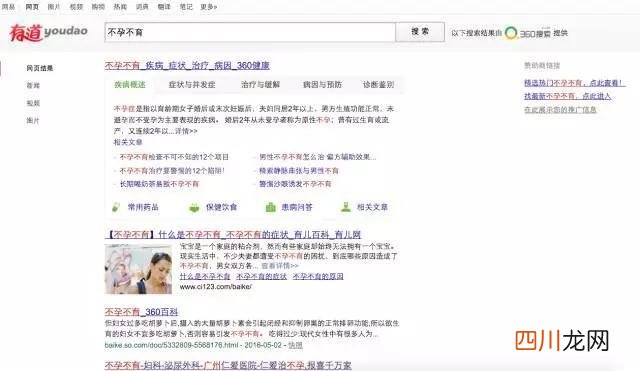Open the 快照 link for 360百科 result
This screenshot has height=371, width=640.
[296, 345]
